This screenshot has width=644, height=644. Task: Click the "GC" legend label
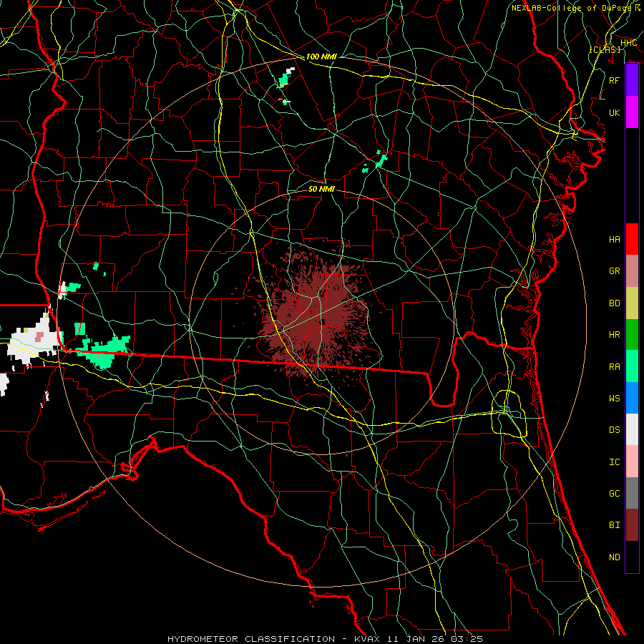click(x=614, y=493)
